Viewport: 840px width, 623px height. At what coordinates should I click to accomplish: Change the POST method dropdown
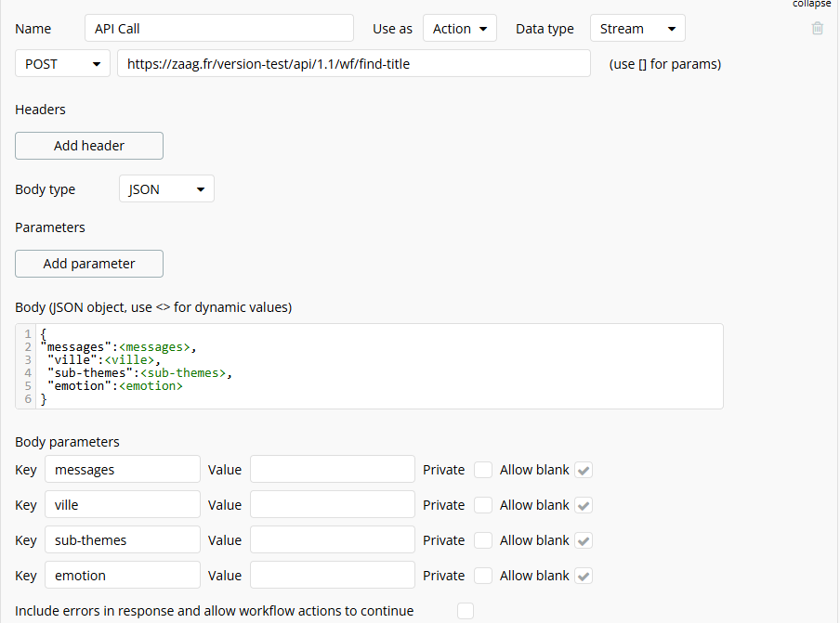62,64
